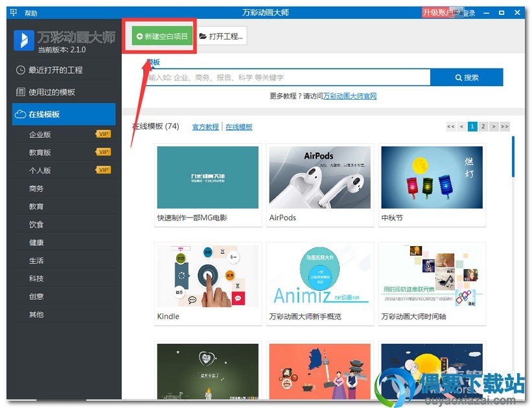This screenshot has width=532, height=408.
Task: Open the 万彩动画大师新手概览 template thumbnail
Action: point(320,276)
